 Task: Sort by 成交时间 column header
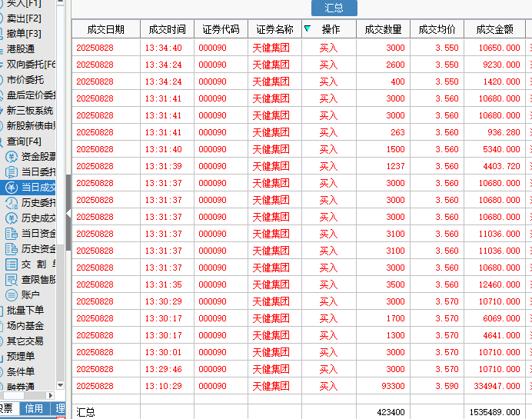(x=168, y=29)
